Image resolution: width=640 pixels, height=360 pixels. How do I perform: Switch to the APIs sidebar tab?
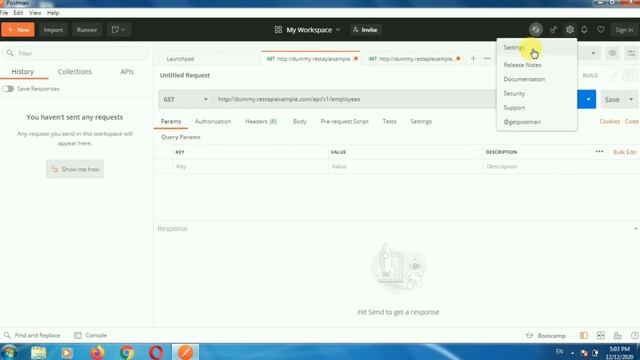[127, 72]
